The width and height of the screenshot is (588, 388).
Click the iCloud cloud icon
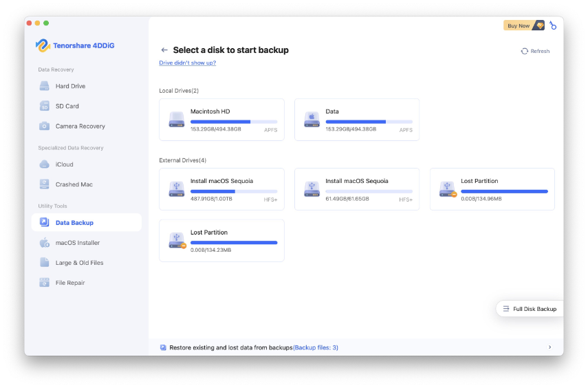pos(44,164)
